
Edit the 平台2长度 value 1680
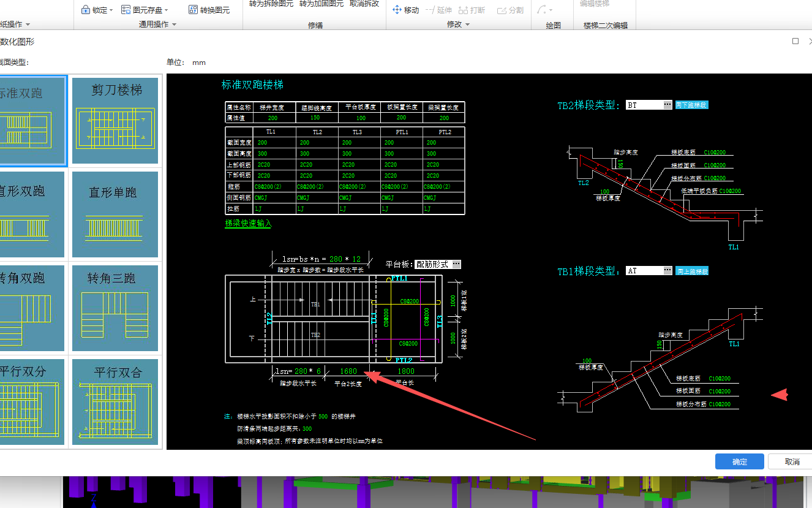(348, 371)
